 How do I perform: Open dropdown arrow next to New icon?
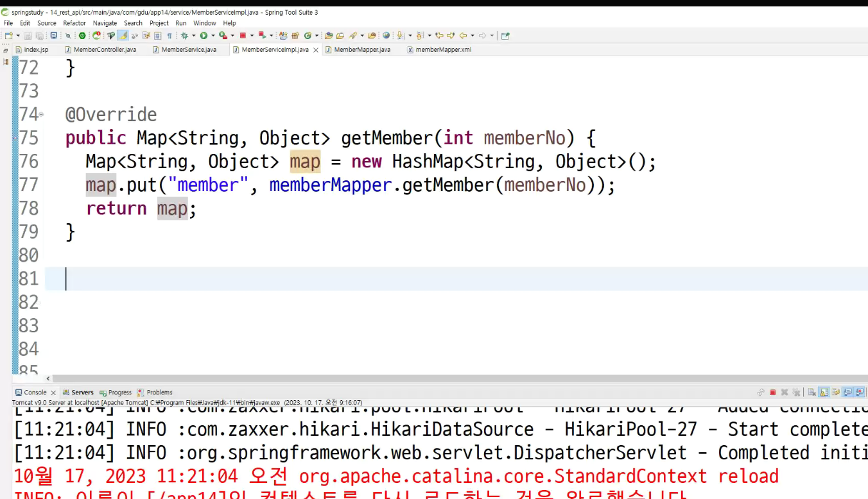pos(18,35)
